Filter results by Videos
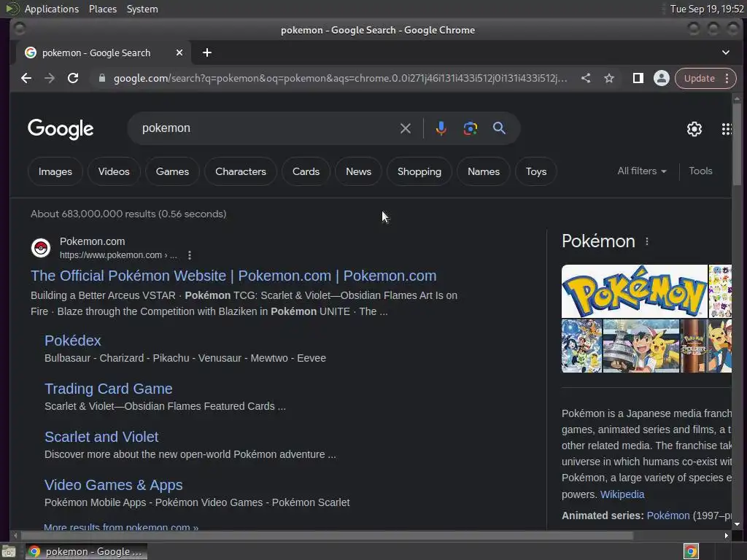Screen dimensions: 747x560 pyautogui.click(x=114, y=171)
